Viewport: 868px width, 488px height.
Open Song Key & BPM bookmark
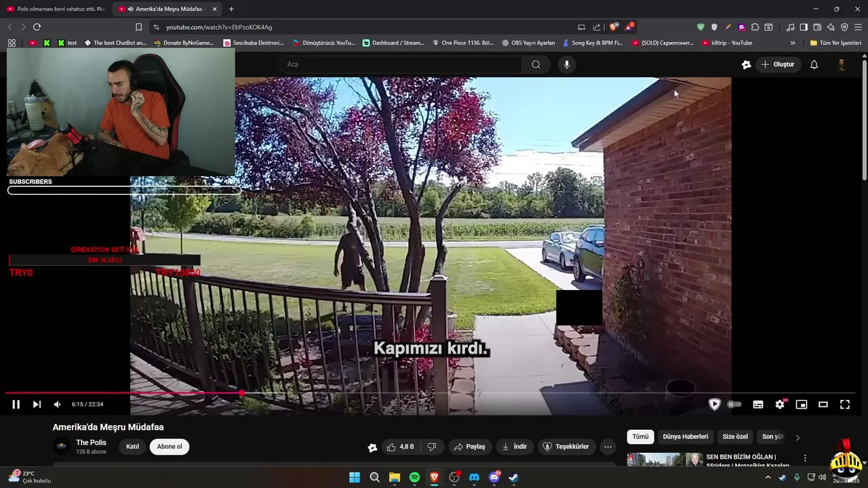tap(592, 43)
